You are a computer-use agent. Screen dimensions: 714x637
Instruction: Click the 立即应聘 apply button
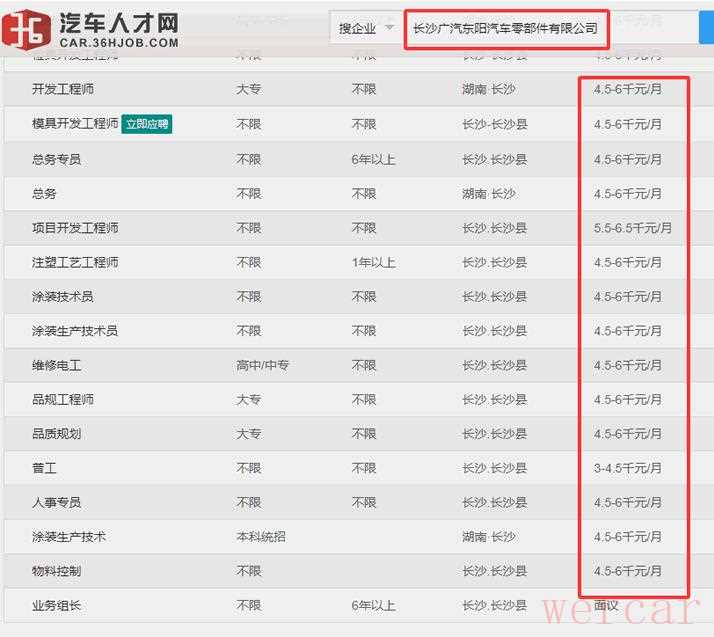click(146, 125)
